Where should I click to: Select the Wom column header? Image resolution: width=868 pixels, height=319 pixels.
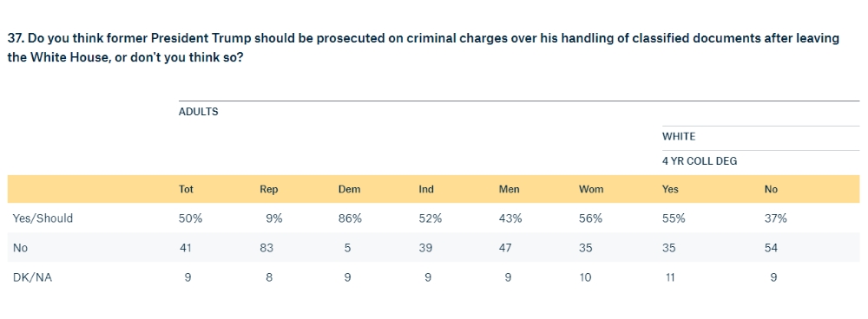pos(591,189)
